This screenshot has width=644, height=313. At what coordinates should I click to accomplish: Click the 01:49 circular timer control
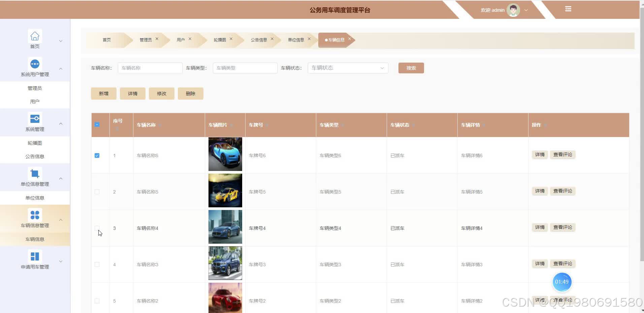(x=562, y=282)
